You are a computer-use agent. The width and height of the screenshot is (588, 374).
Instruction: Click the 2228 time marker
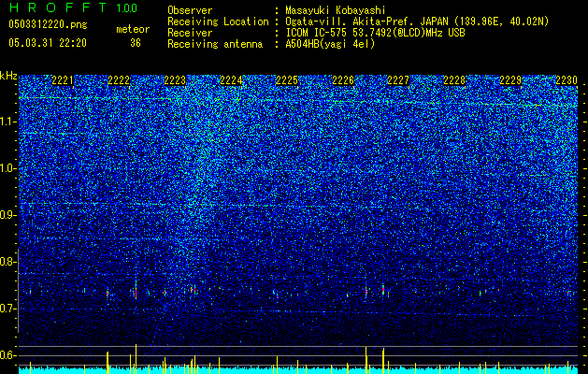point(454,80)
